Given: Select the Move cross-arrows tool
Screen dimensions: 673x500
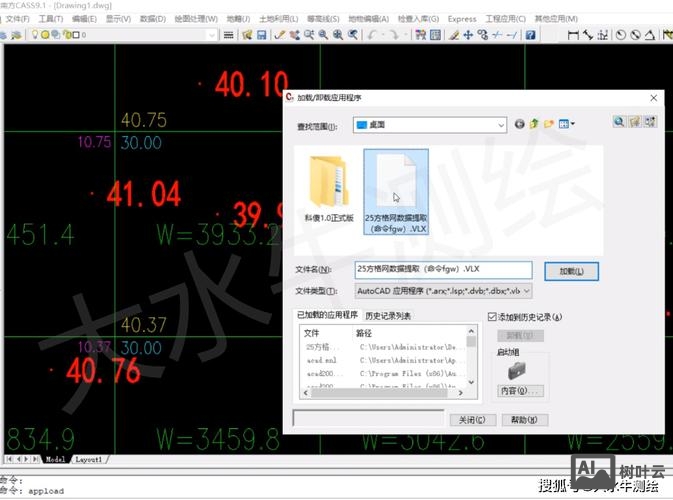Looking at the screenshot, I should tap(468, 35).
